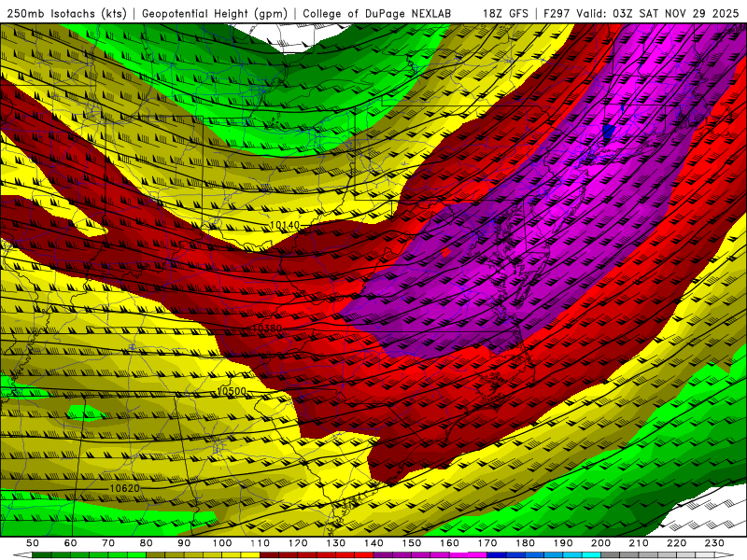This screenshot has width=747, height=560.
Task: Click the 140 value on the legend
Action: tap(373, 543)
